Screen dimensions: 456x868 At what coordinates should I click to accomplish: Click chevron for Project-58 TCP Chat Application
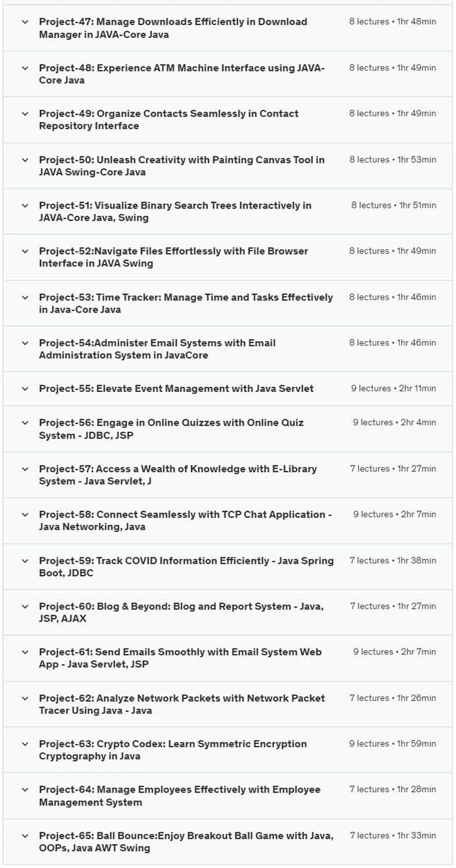pyautogui.click(x=25, y=515)
